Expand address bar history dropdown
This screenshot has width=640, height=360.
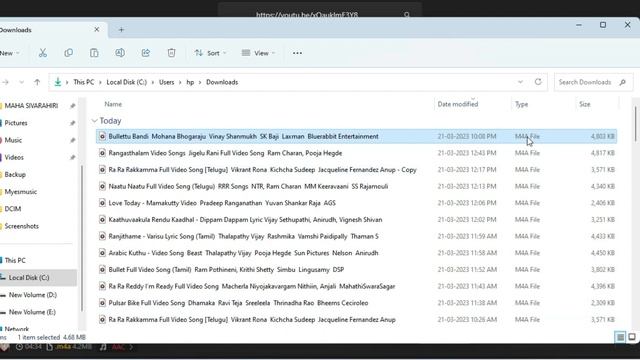point(520,82)
